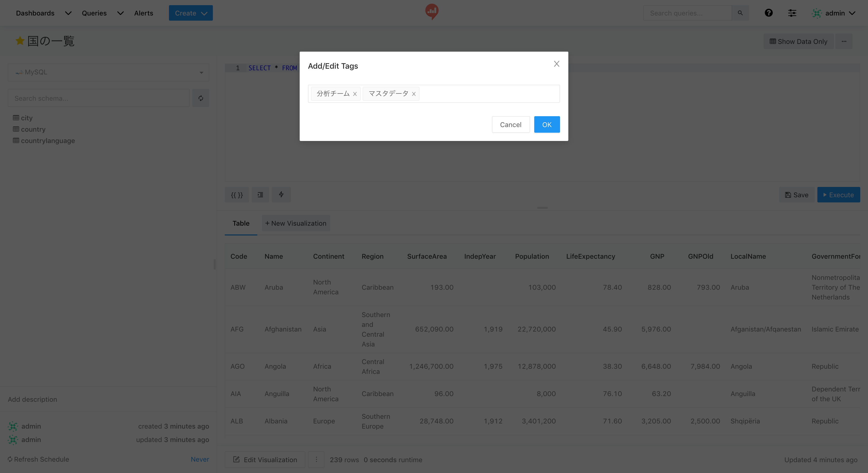Insert a parameter with the braces icon
The width and height of the screenshot is (868, 473).
pyautogui.click(x=237, y=195)
